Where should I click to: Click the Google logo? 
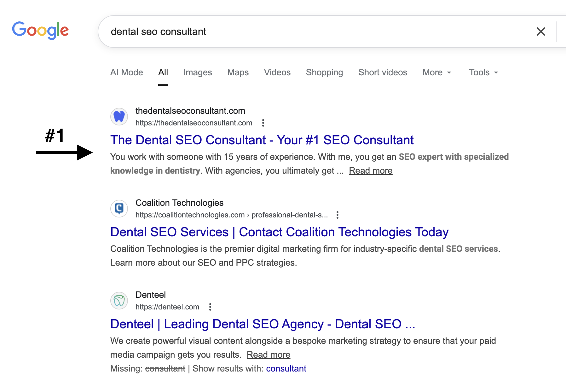click(x=40, y=30)
